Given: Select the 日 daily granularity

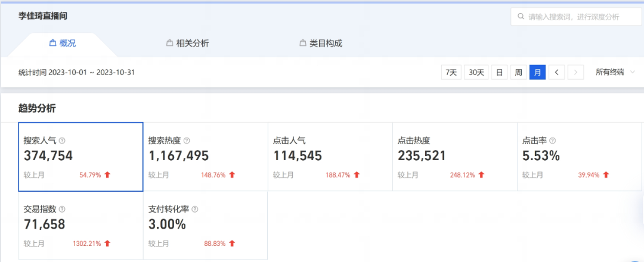Looking at the screenshot, I should pos(499,72).
